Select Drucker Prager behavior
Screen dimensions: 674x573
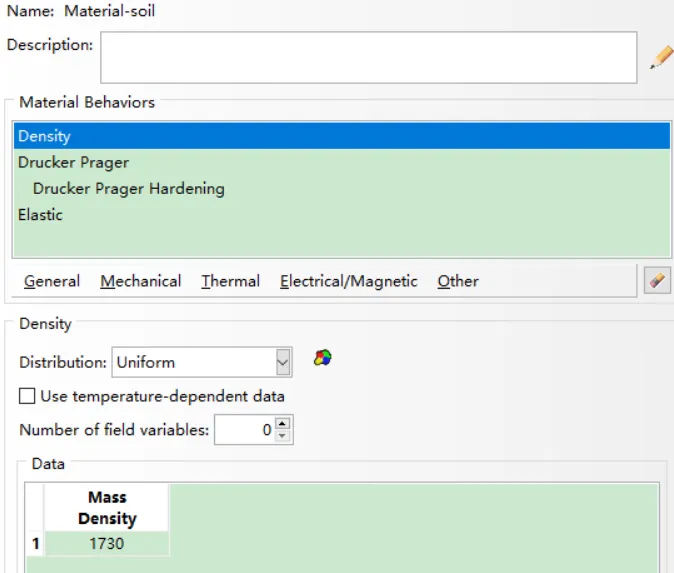coord(342,162)
